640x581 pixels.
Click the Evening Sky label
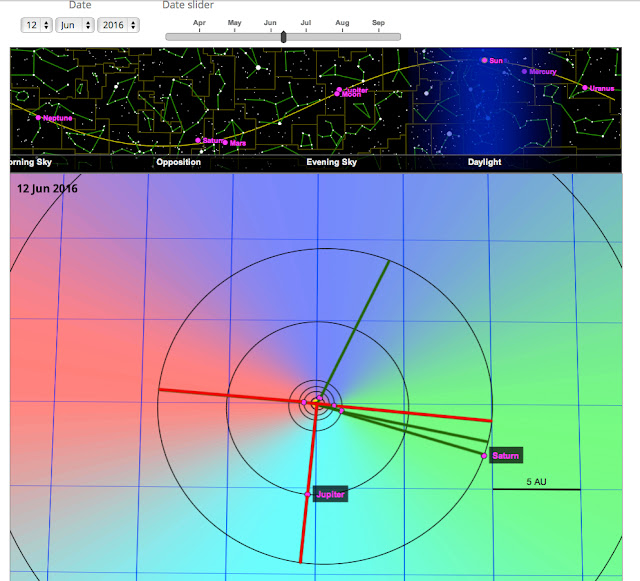pyautogui.click(x=331, y=162)
